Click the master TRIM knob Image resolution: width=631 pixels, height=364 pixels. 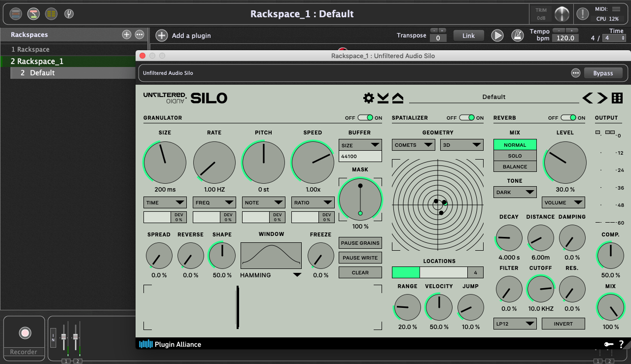click(x=562, y=14)
